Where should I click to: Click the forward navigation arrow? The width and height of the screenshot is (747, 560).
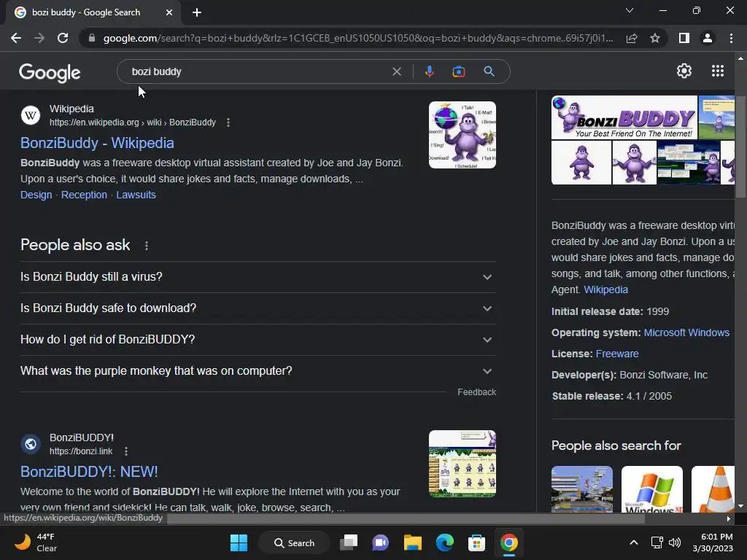click(39, 38)
